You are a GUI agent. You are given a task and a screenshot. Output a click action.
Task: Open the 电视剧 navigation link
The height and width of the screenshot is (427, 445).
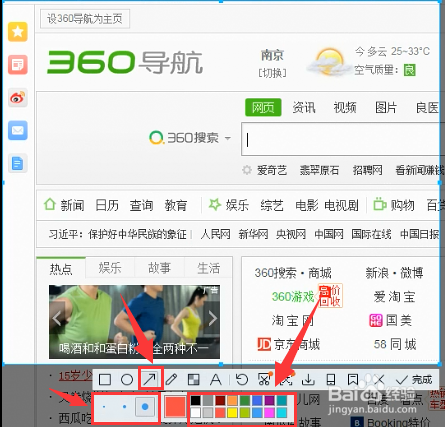341,205
